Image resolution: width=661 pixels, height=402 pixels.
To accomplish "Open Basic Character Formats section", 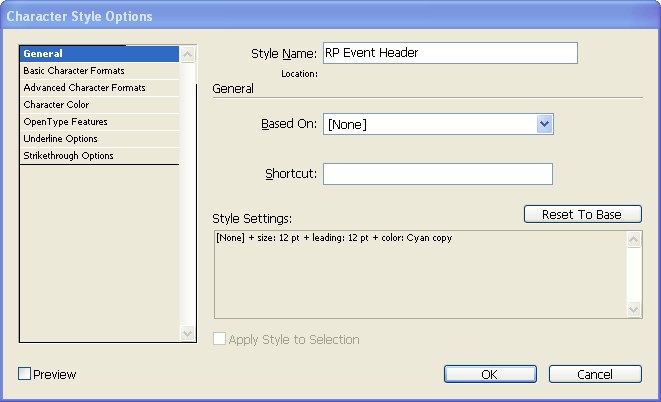I will click(x=99, y=71).
